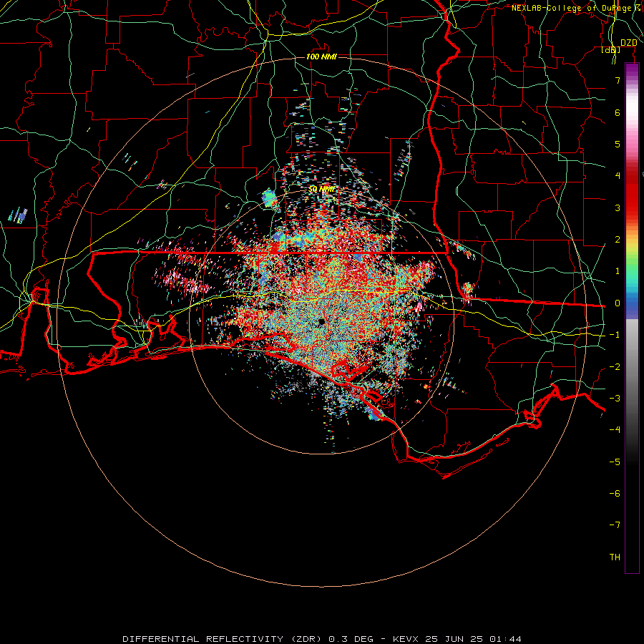Screen dimensions: 644x644
Task: Click the "-5" value on the dB scale
Action: point(615,462)
